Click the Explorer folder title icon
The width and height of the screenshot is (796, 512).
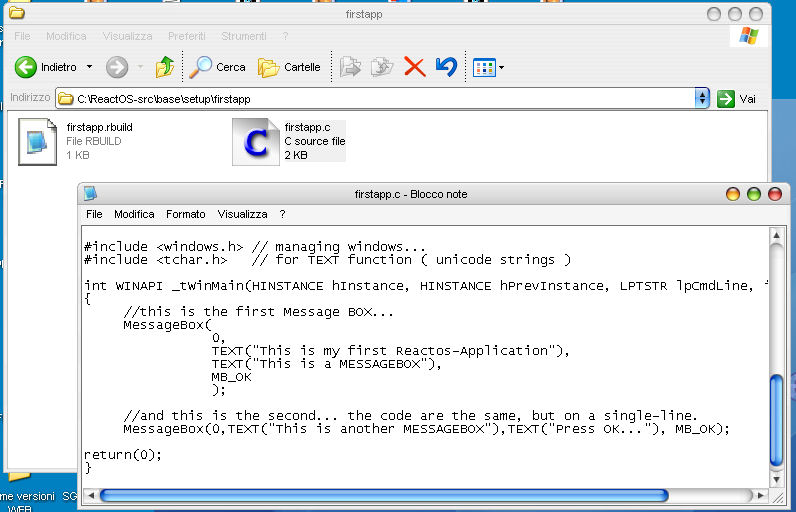tap(17, 13)
